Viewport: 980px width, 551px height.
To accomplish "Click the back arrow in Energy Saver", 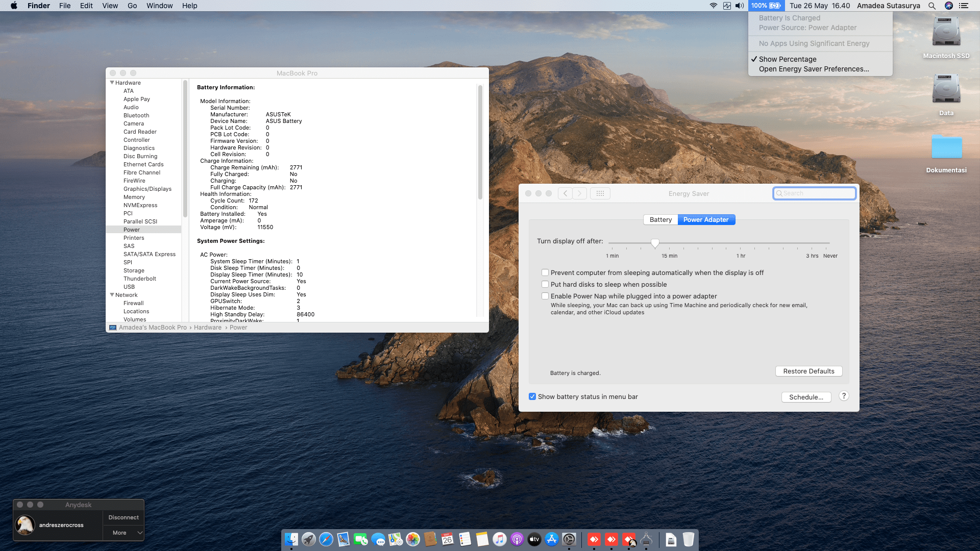I will point(565,193).
